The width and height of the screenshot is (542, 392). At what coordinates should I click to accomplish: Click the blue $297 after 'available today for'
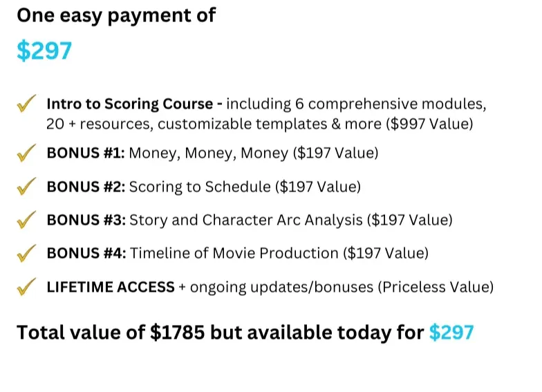[x=451, y=332]
